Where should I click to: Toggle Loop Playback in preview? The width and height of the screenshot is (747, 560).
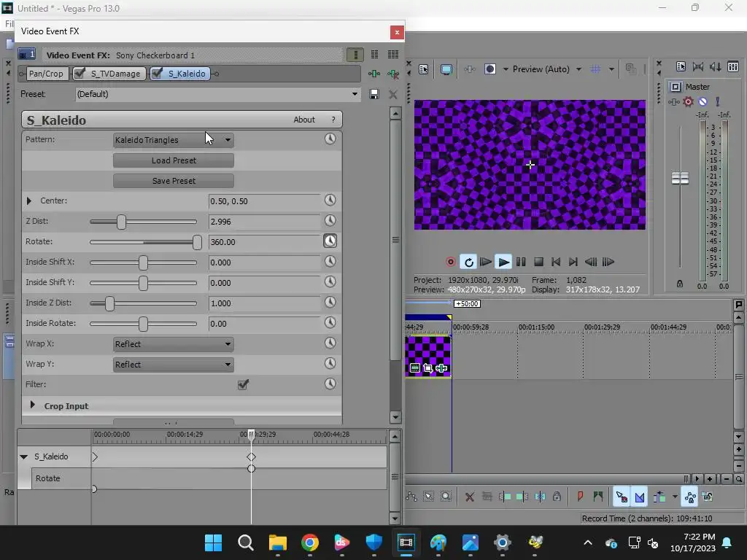tap(469, 262)
